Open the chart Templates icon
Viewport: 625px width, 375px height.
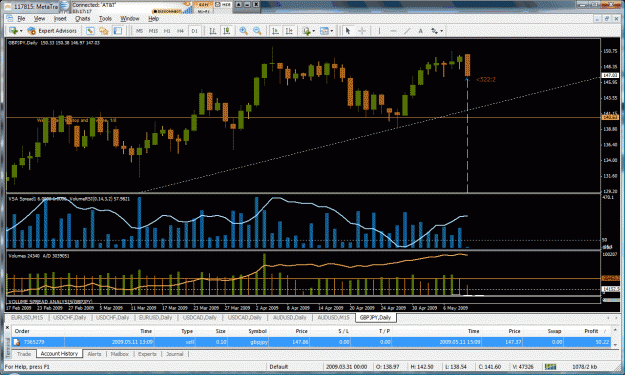[324, 31]
